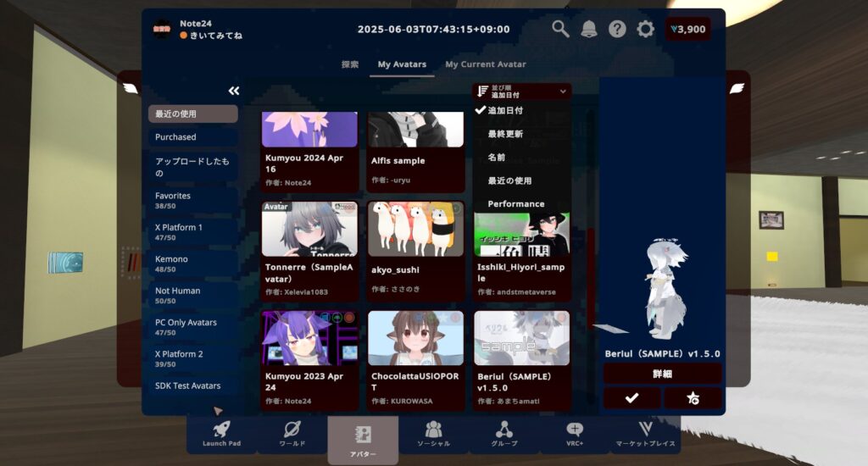
Task: Add avatar to favorites star button
Action: pyautogui.click(x=693, y=398)
